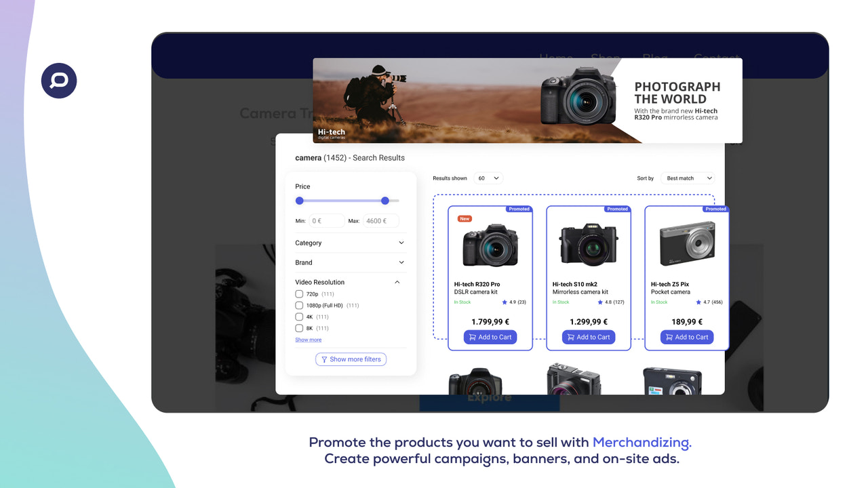Click the Promoted tag on Hi-tech S10 mk2
This screenshot has height=488, width=868.
(617, 209)
